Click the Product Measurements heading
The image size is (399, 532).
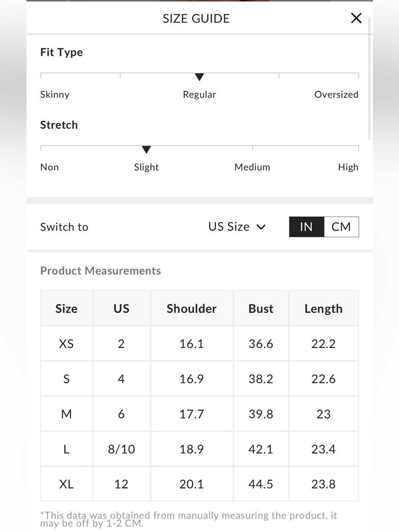[101, 271]
